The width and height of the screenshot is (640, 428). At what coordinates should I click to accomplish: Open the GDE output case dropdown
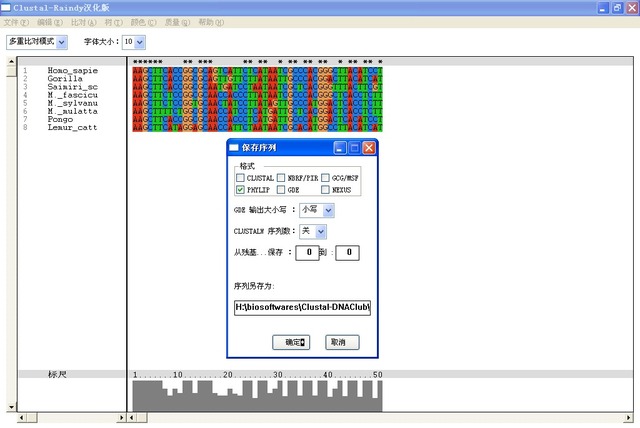(328, 211)
